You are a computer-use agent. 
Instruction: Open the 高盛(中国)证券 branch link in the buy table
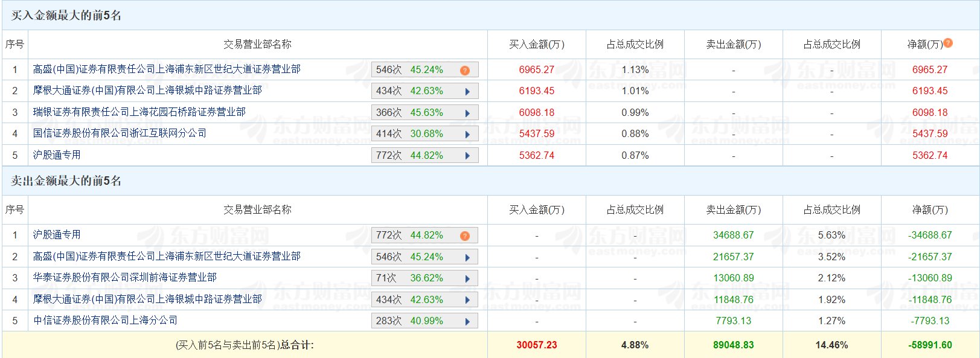pyautogui.click(x=167, y=69)
